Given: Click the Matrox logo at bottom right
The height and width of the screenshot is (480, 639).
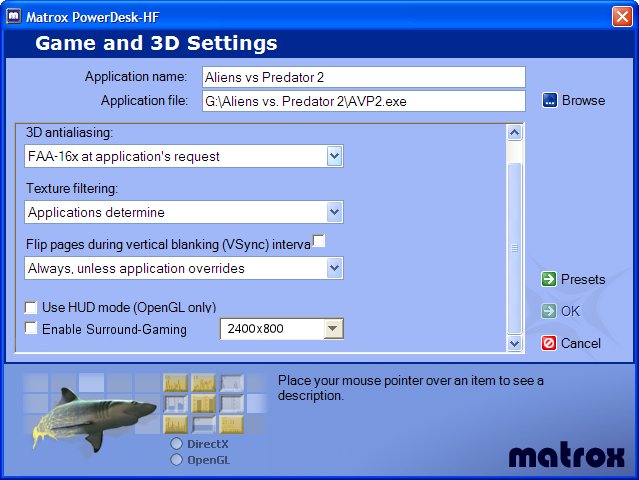Looking at the screenshot, I should [x=566, y=456].
